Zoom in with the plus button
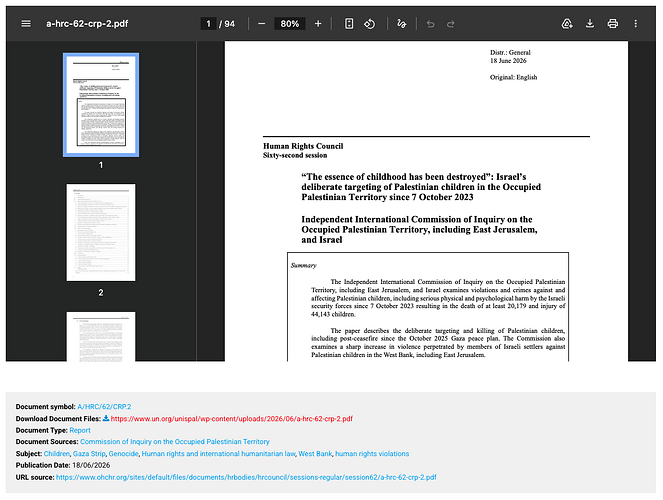 coord(318,24)
